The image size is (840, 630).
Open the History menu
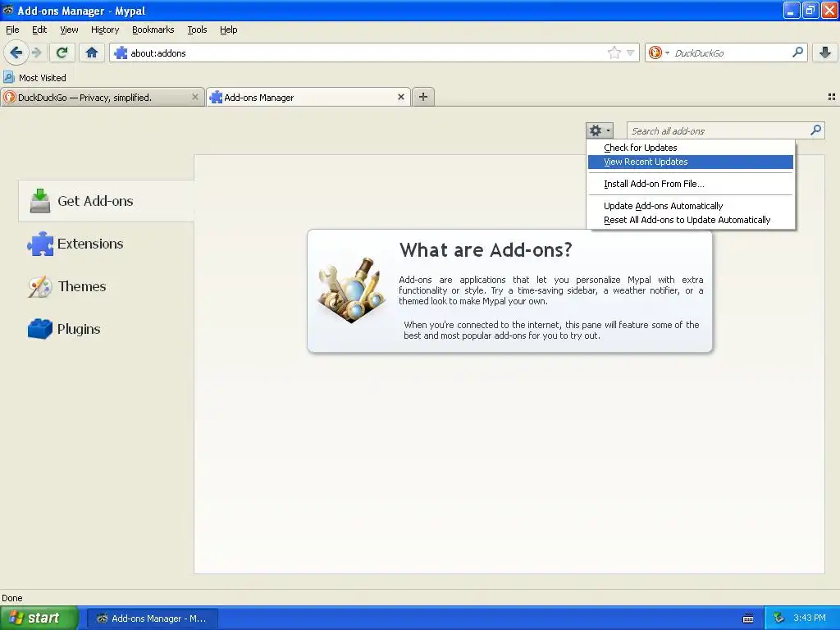click(104, 30)
